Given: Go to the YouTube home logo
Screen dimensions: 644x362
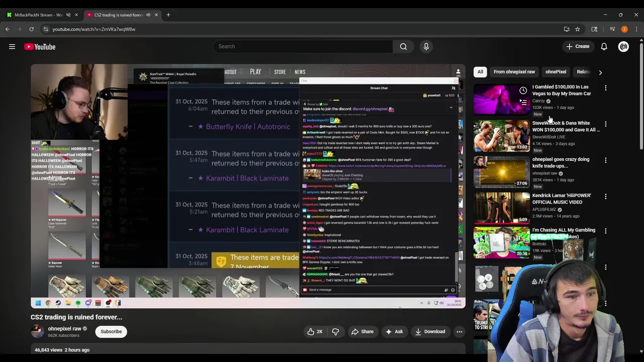Looking at the screenshot, I should click(40, 47).
